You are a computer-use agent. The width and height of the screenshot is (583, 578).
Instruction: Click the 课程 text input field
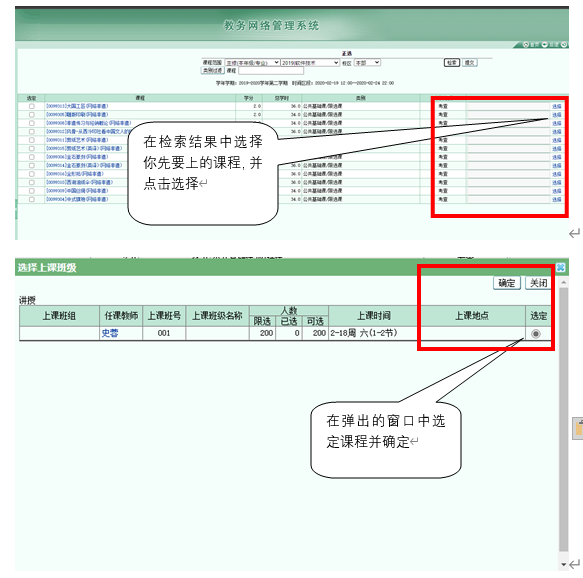click(271, 71)
